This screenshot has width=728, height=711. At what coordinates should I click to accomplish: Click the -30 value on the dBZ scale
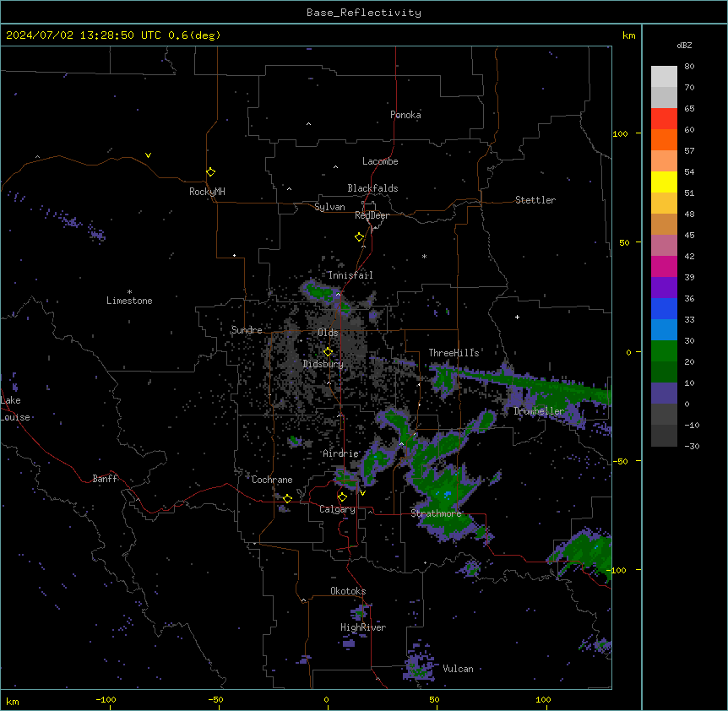click(692, 446)
